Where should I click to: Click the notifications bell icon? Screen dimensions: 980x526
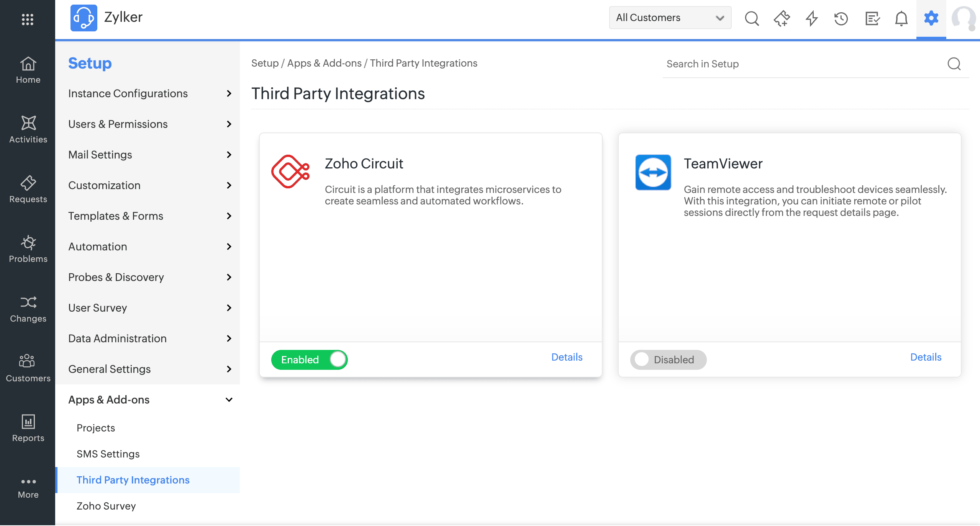(901, 18)
